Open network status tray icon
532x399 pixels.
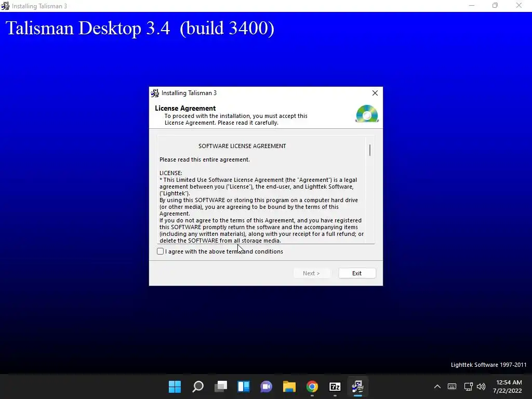click(x=468, y=387)
